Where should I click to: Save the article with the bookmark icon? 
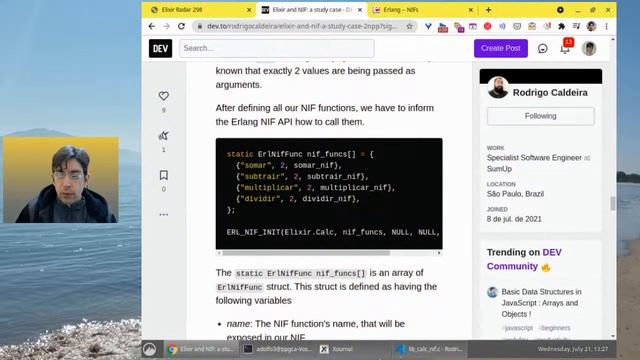(x=164, y=175)
